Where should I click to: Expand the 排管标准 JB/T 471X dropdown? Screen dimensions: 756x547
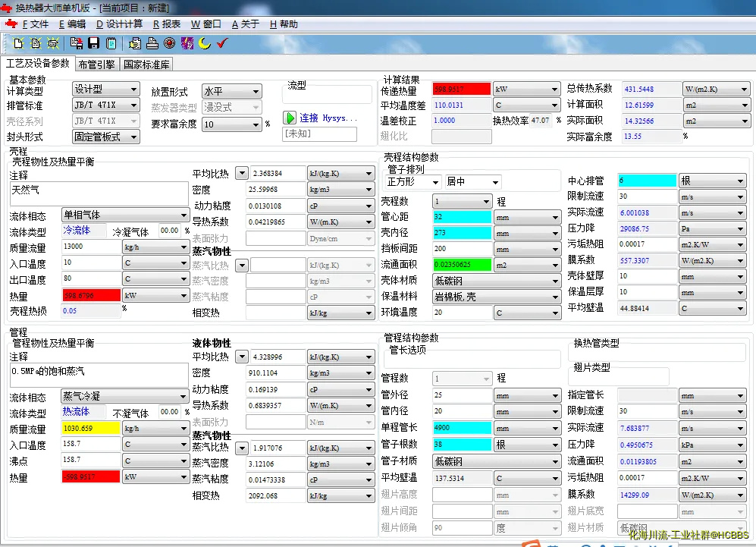tap(106, 105)
